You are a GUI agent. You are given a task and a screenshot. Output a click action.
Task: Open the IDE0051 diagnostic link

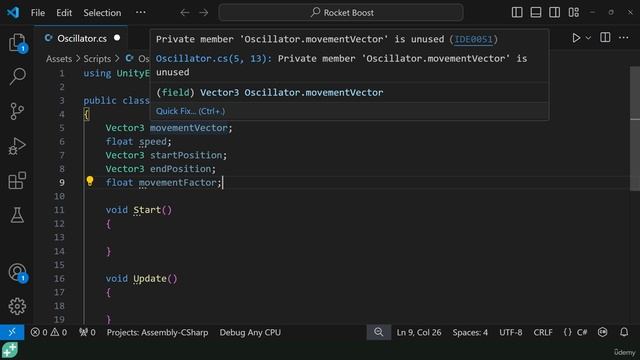473,39
